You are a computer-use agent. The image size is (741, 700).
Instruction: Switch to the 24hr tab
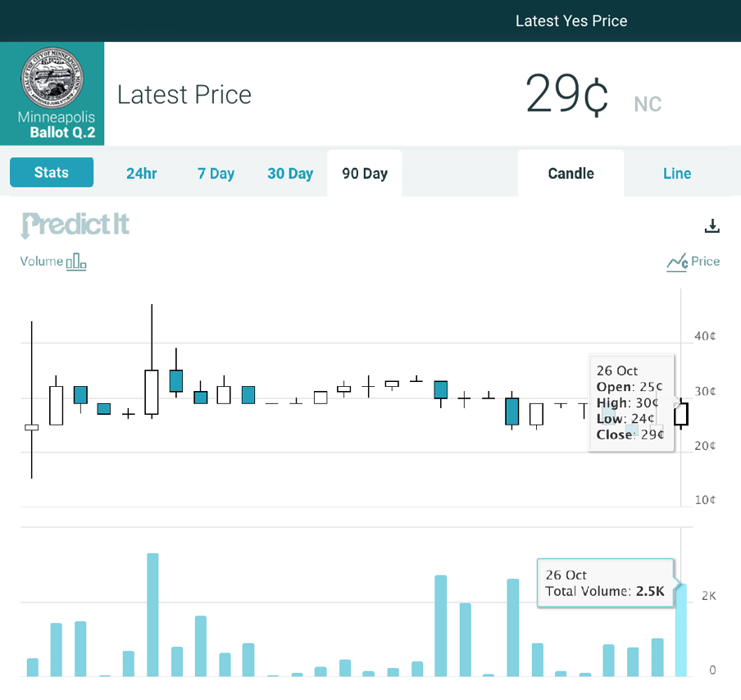coord(142,173)
